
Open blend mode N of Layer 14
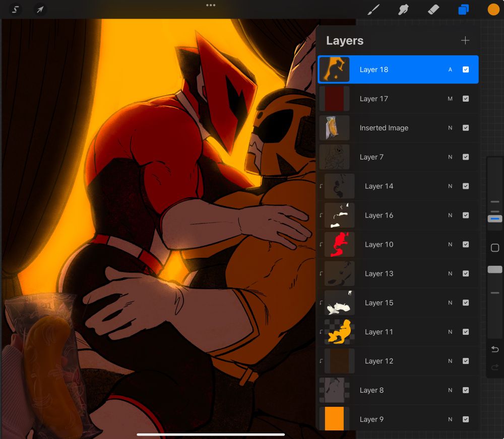click(x=450, y=186)
